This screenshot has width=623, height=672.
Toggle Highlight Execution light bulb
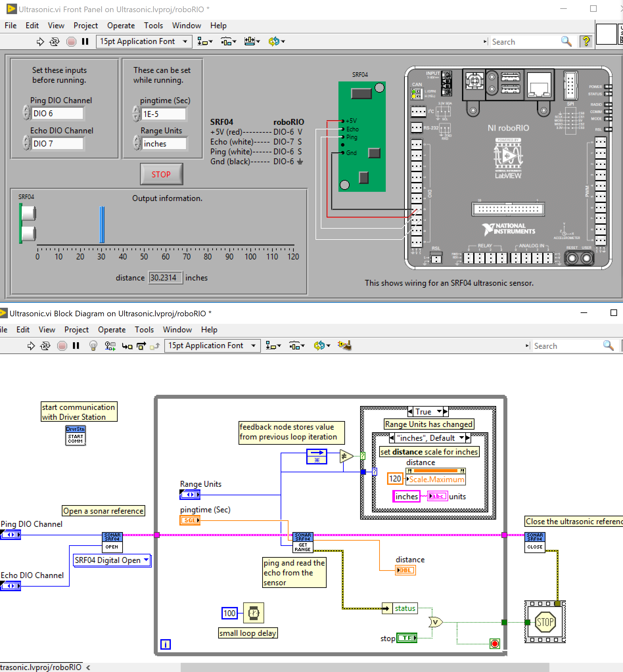[x=93, y=346]
